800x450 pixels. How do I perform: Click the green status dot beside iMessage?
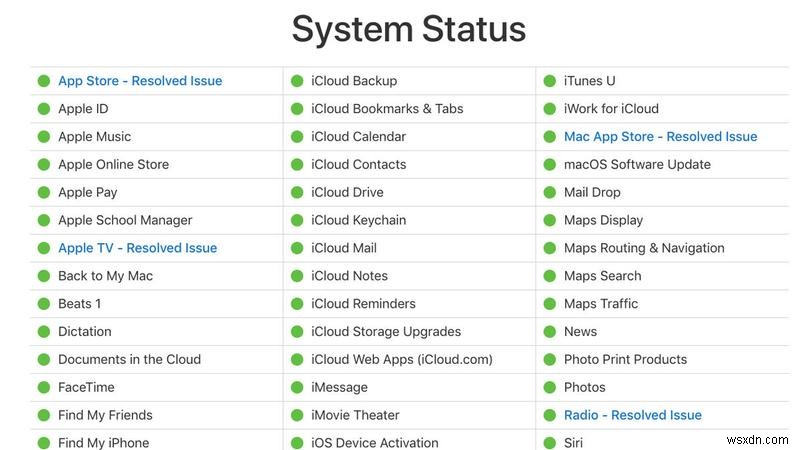pyautogui.click(x=297, y=387)
